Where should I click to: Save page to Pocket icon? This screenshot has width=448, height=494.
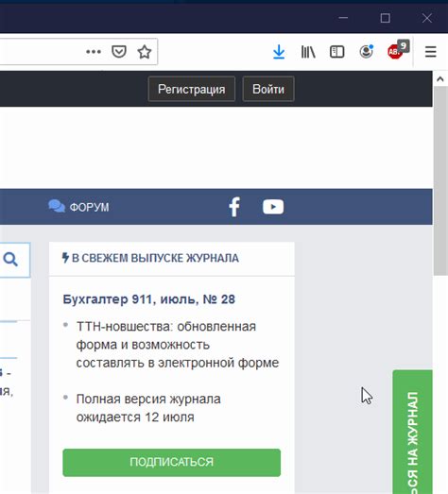(x=119, y=52)
